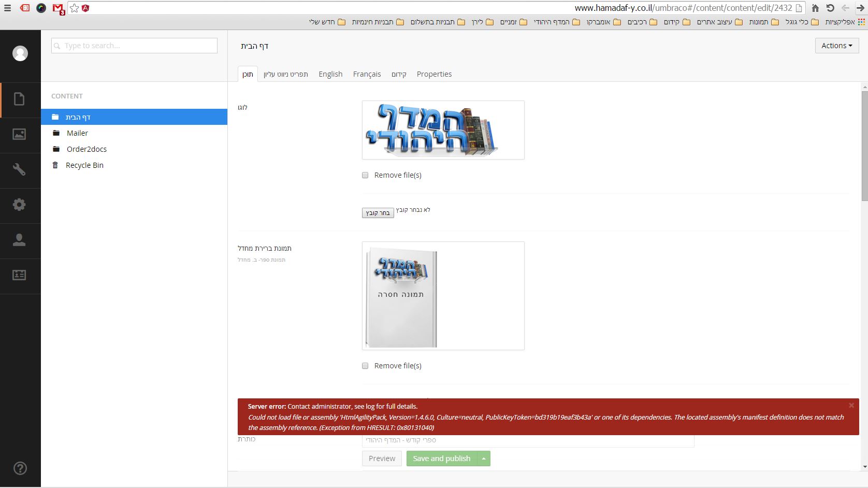Click the page info icon beside the URL
Image resolution: width=868 pixels, height=488 pixels.
[799, 8]
